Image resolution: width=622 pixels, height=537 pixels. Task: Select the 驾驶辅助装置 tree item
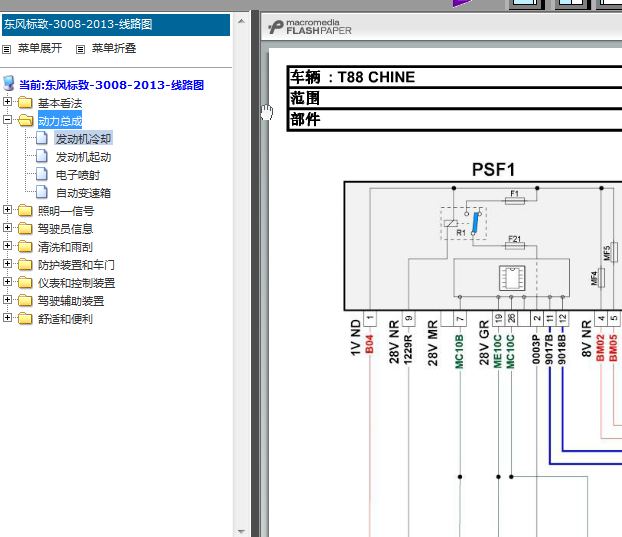click(x=71, y=301)
